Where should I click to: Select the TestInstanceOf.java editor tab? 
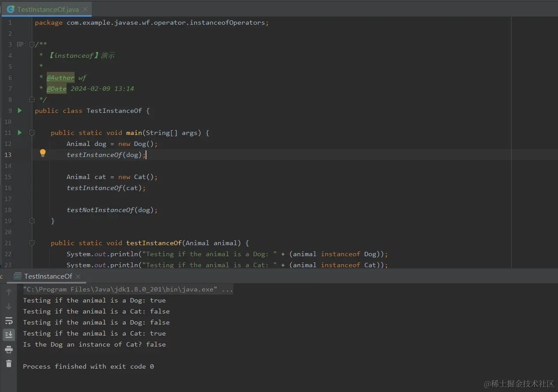(47, 9)
